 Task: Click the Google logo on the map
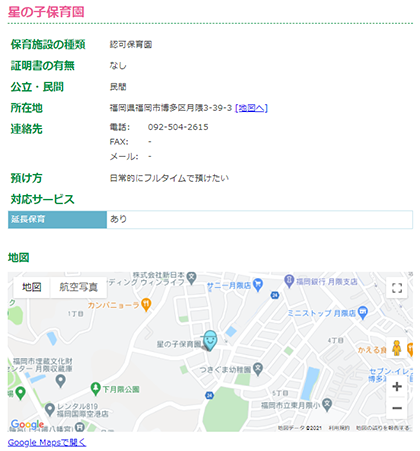(x=27, y=424)
